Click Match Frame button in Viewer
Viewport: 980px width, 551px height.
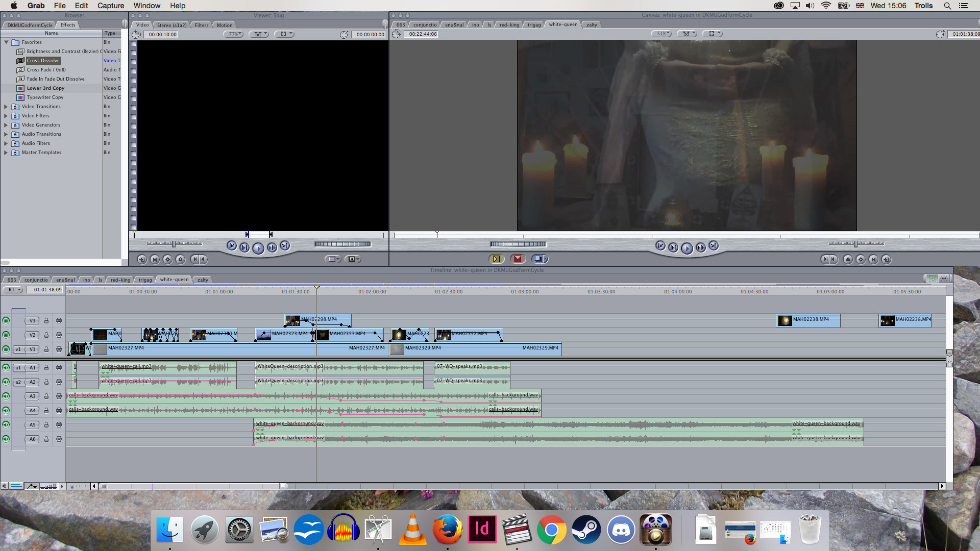point(142,259)
